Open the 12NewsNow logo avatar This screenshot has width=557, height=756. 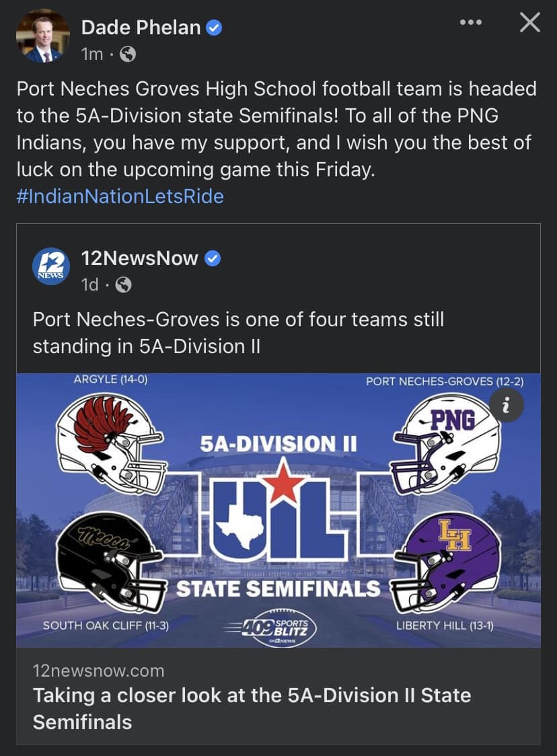tap(51, 266)
